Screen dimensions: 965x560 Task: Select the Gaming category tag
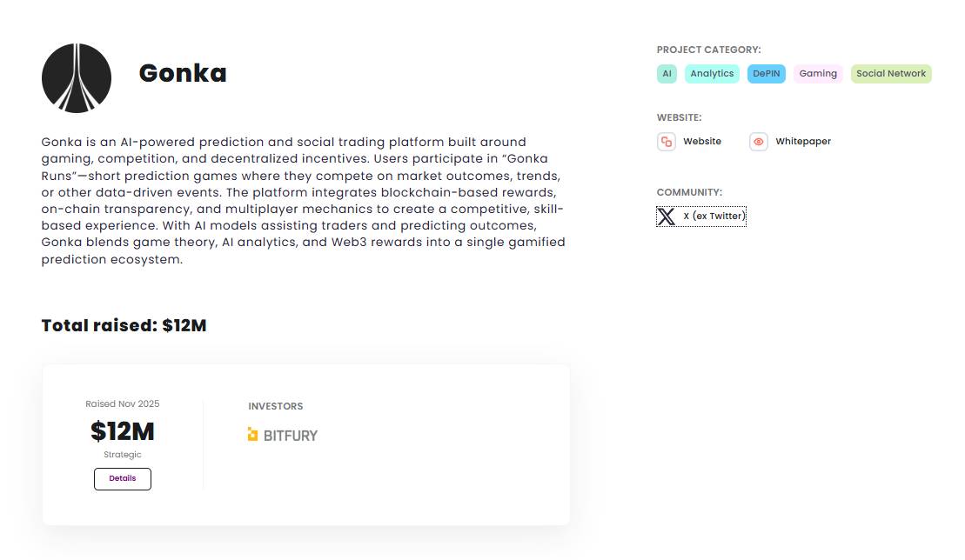818,74
